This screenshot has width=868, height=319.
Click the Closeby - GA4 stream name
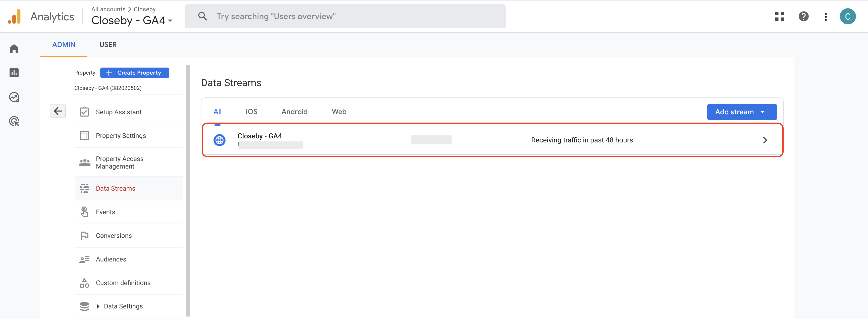pos(259,136)
